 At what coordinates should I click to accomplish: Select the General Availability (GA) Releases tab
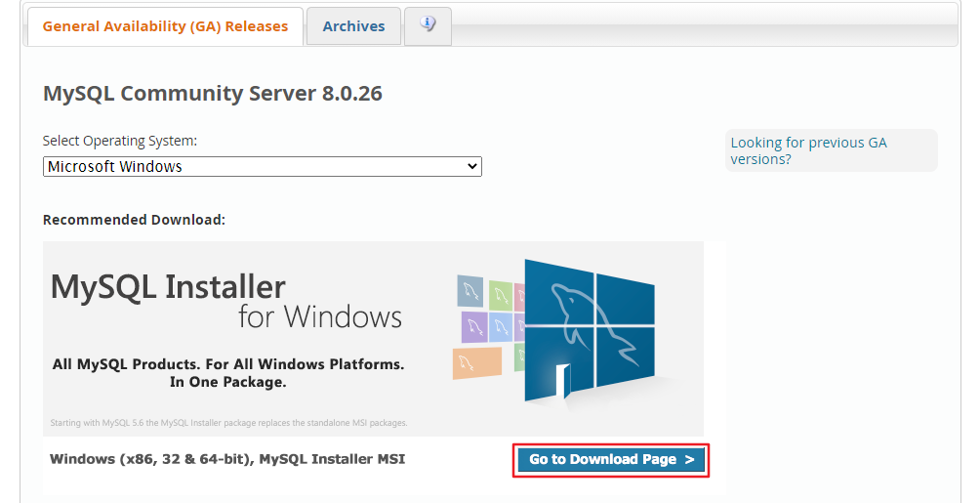(166, 26)
